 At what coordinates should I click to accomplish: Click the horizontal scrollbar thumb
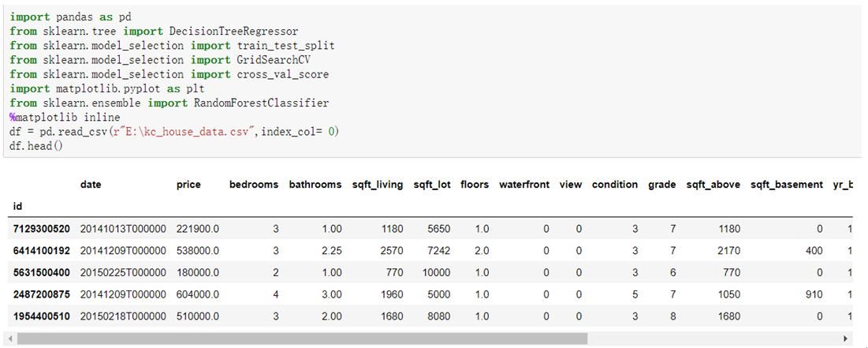coord(302,339)
